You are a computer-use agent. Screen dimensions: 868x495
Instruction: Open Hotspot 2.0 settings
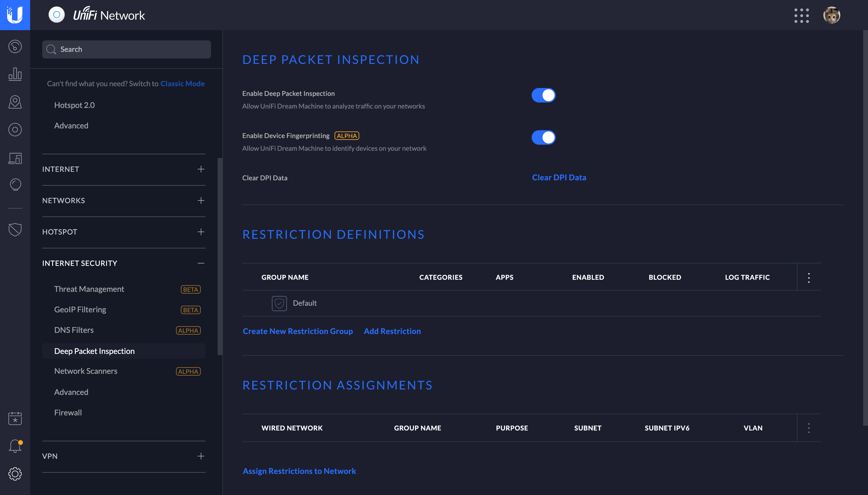74,105
